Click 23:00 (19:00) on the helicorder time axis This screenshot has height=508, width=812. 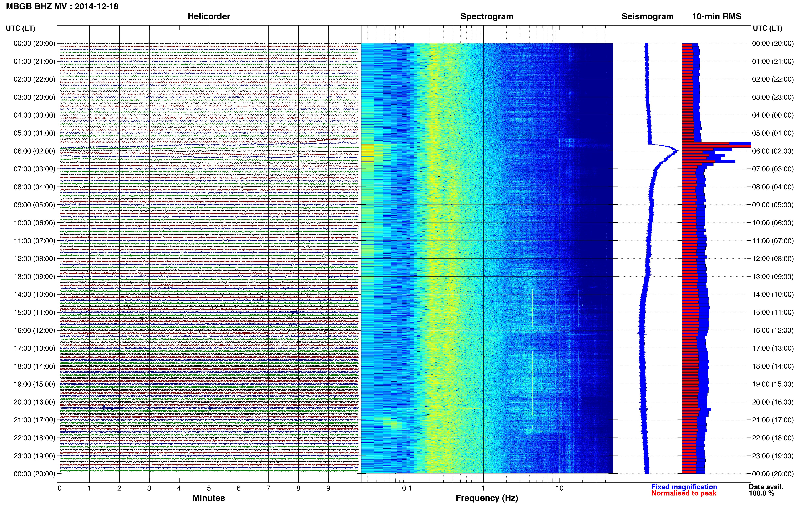(34, 456)
